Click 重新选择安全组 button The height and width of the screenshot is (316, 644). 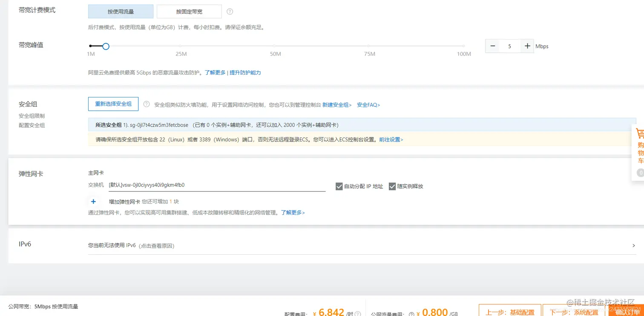(112, 104)
